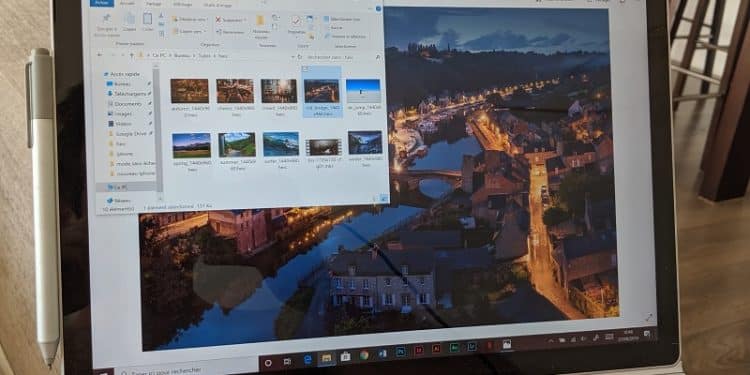Screen dimensions: 750x375
Task: Switch to the Photos app taskbar icon
Action: [x=507, y=343]
